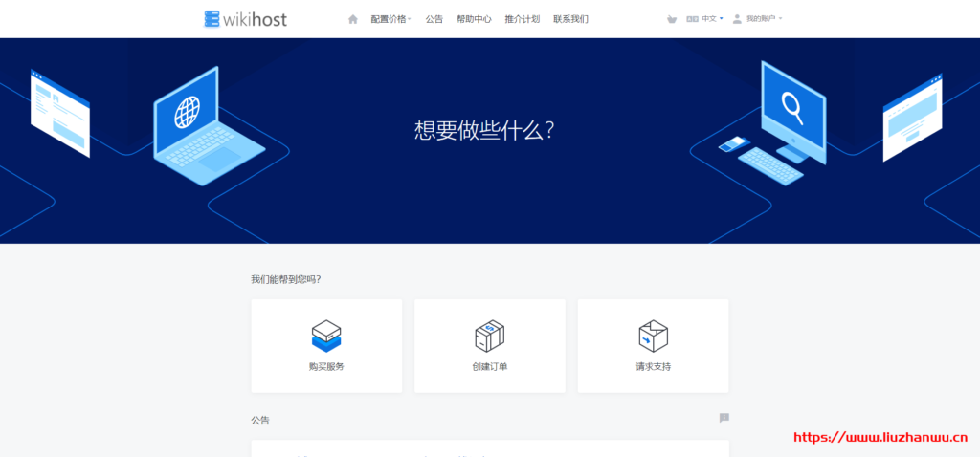Viewport: 980px width, 457px height.
Task: Click the 请求支持 open box icon
Action: 653,336
